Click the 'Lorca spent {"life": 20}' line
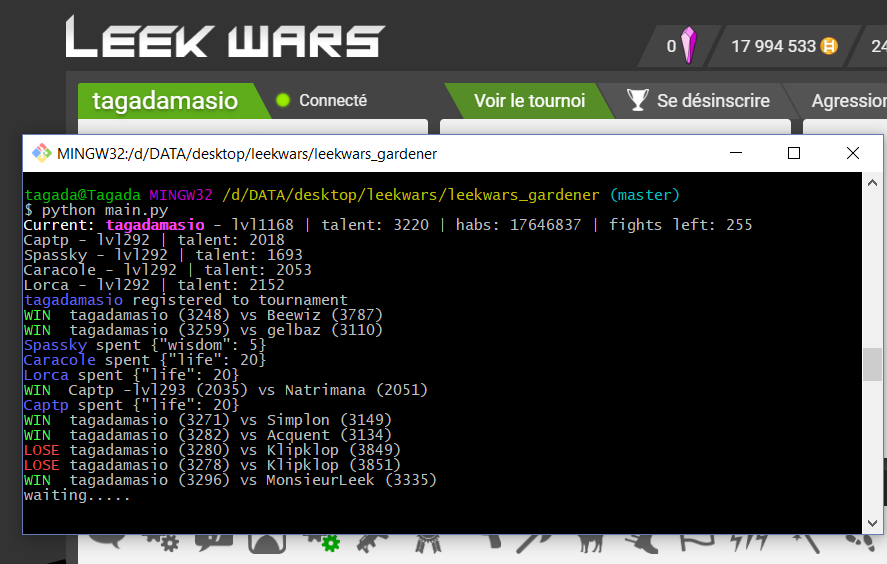The width and height of the screenshot is (887, 564). click(131, 375)
